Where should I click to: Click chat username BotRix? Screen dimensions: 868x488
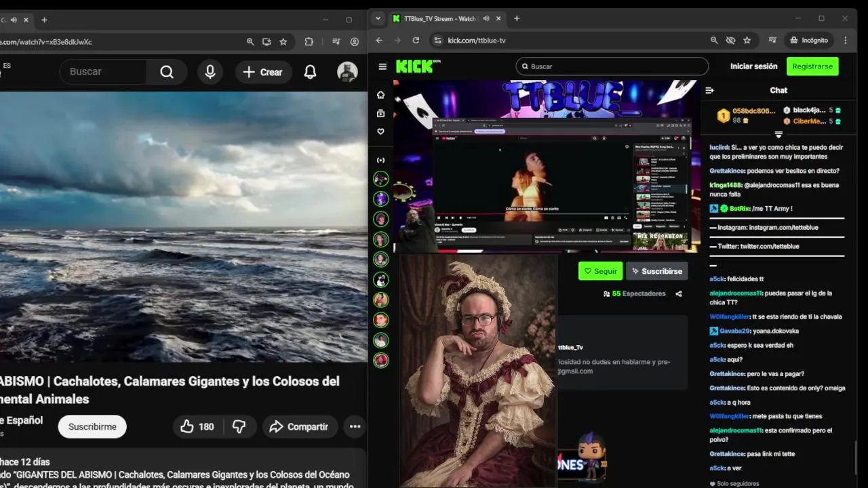point(740,209)
